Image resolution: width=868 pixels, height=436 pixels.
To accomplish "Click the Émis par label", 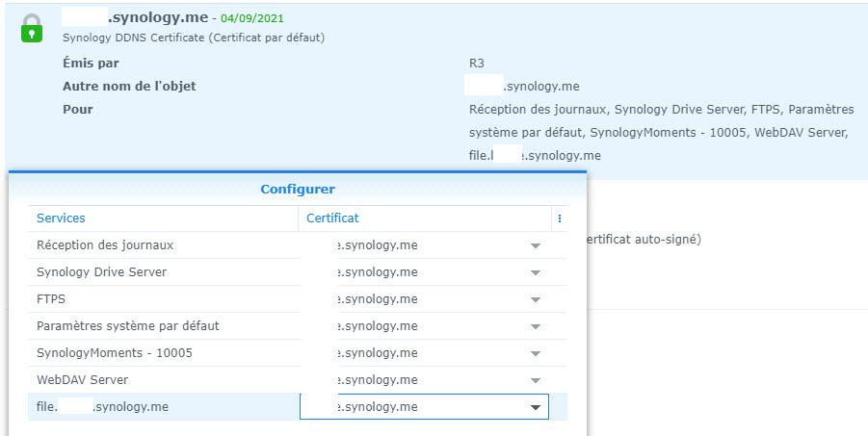I will point(91,64).
